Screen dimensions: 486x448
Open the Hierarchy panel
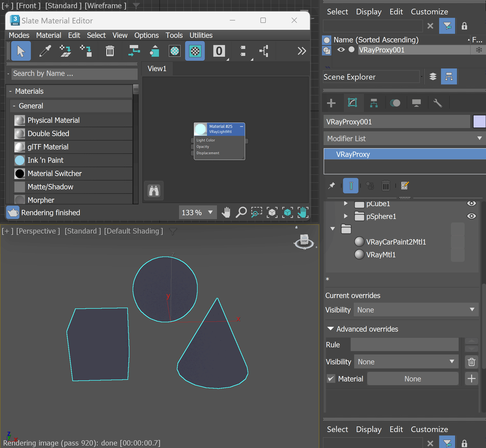click(374, 103)
